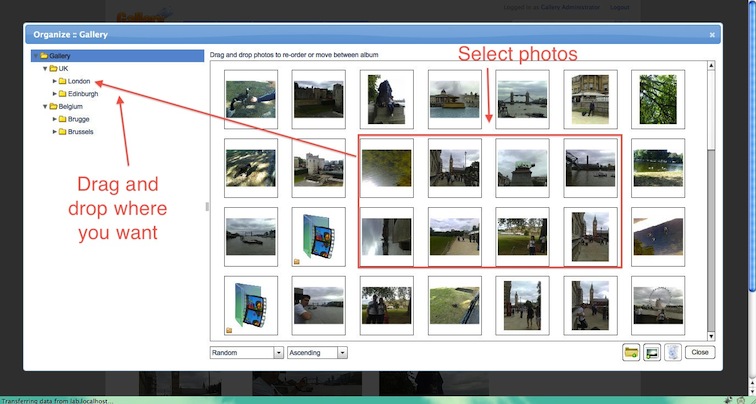
Task: Click Gallery Administrator link in background page
Action: [570, 7]
